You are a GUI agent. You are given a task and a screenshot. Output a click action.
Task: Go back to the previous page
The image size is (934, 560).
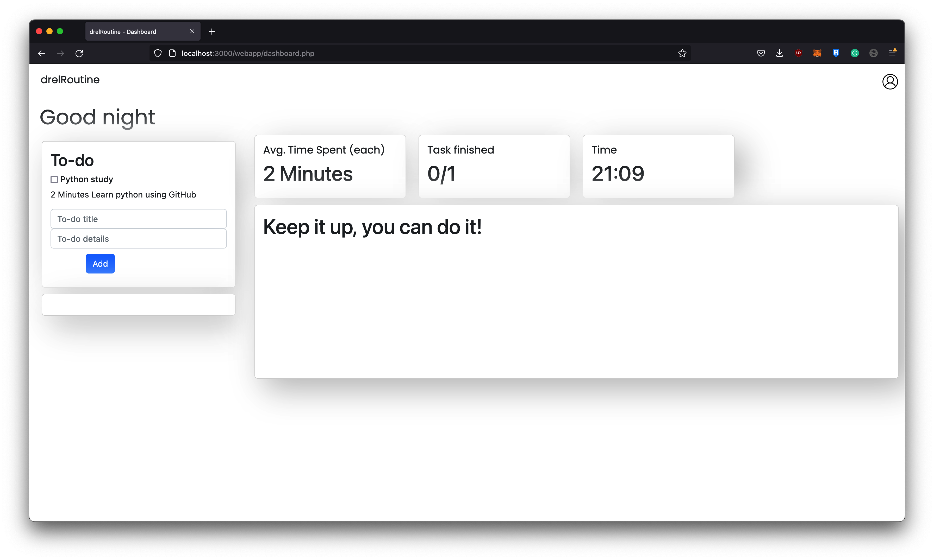42,53
